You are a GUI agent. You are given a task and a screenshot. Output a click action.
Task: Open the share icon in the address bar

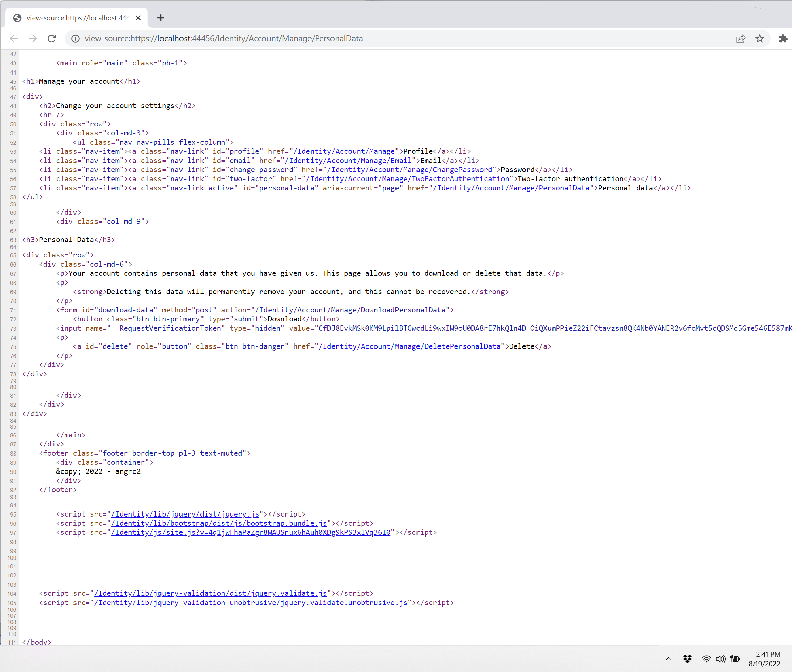[x=740, y=39]
